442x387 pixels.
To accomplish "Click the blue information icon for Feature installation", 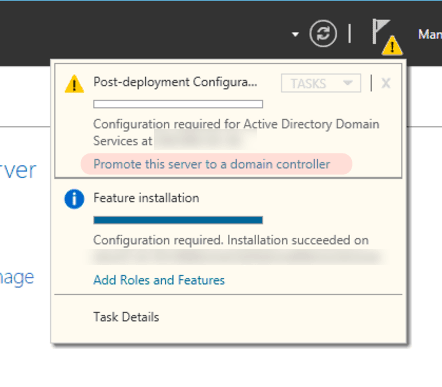I will (x=74, y=199).
